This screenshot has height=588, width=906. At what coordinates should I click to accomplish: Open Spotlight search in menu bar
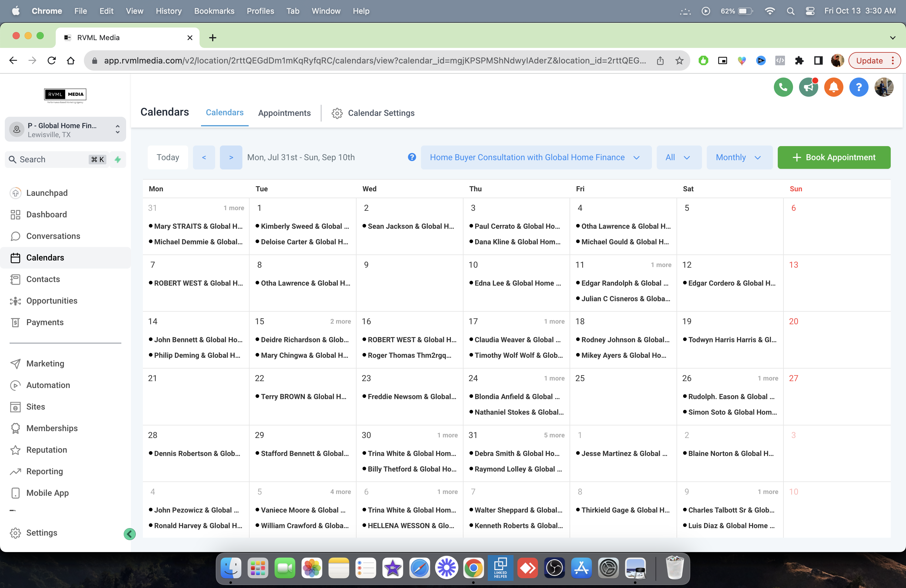791,11
